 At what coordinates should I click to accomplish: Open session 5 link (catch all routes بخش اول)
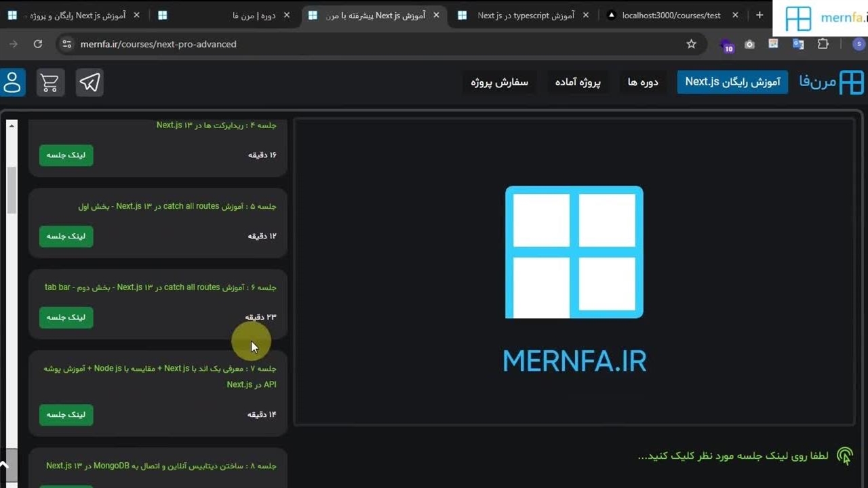click(66, 236)
